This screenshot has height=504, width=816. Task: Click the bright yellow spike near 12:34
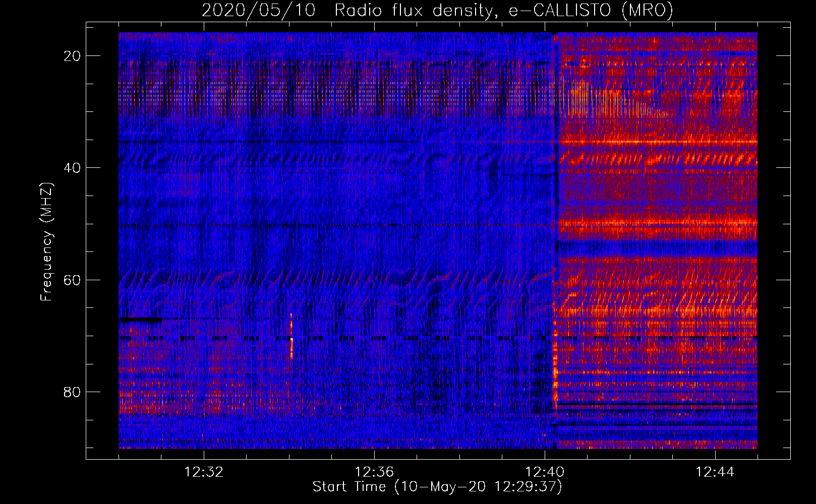coord(292,336)
